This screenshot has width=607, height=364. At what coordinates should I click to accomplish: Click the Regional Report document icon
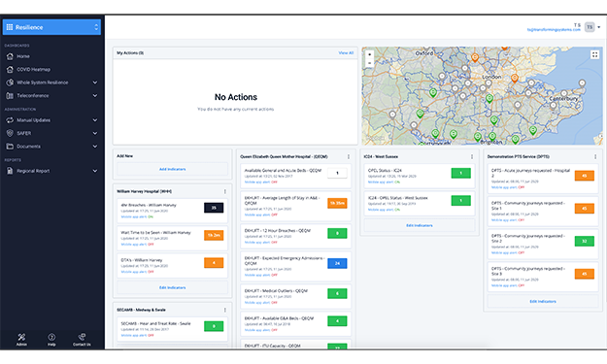click(x=10, y=171)
